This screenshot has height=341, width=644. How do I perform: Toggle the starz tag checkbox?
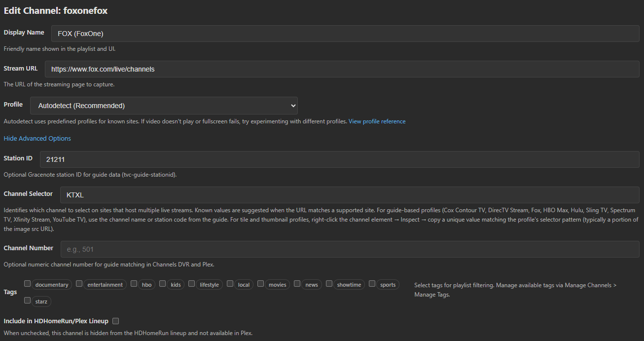click(28, 300)
